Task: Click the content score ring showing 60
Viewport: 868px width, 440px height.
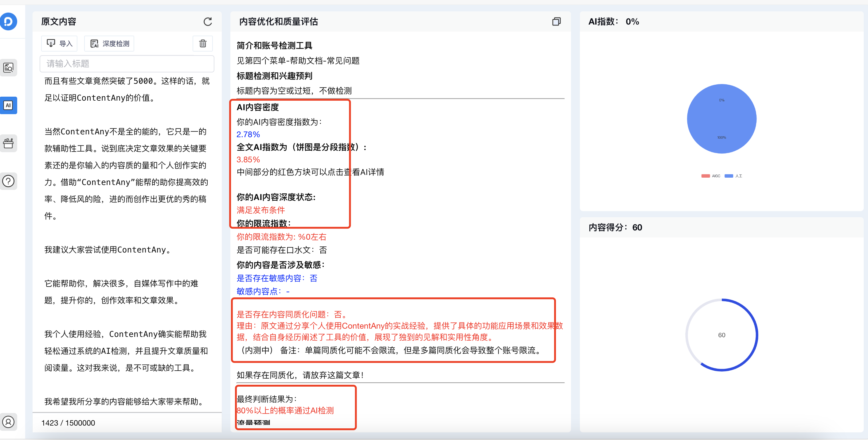Action: (721, 335)
